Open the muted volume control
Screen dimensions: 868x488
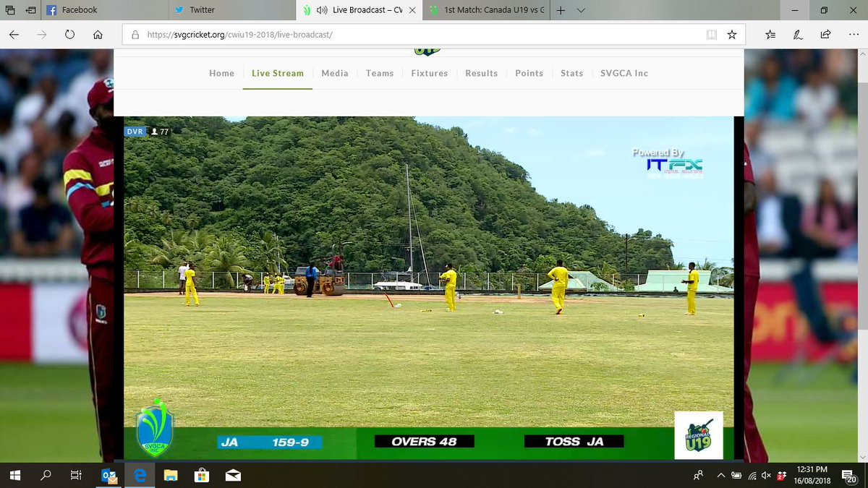point(767,476)
